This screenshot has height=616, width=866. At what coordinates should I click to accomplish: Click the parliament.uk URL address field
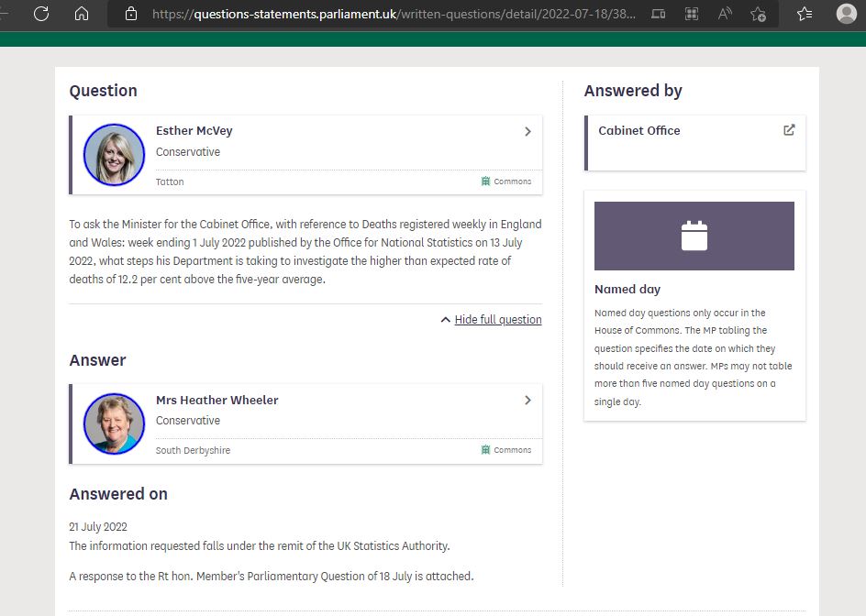click(394, 14)
